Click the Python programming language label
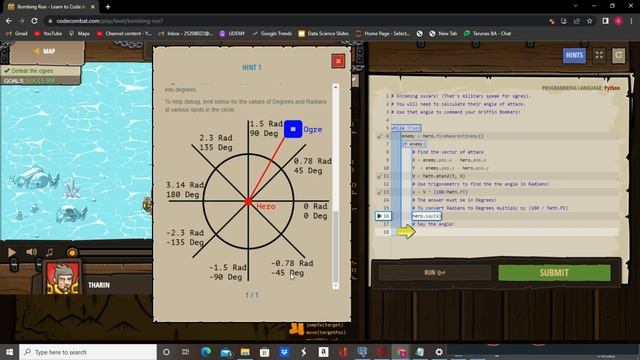Screen dimensions: 640x360 611,88
